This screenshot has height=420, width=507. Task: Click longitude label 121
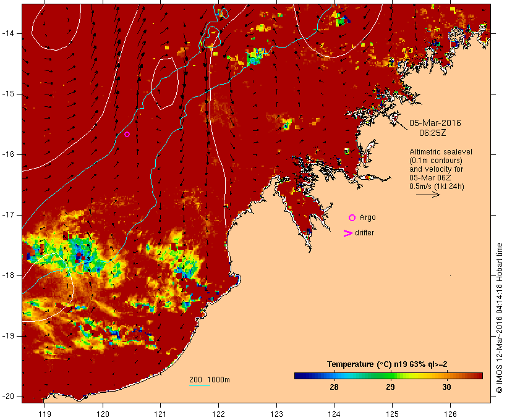click(x=160, y=414)
